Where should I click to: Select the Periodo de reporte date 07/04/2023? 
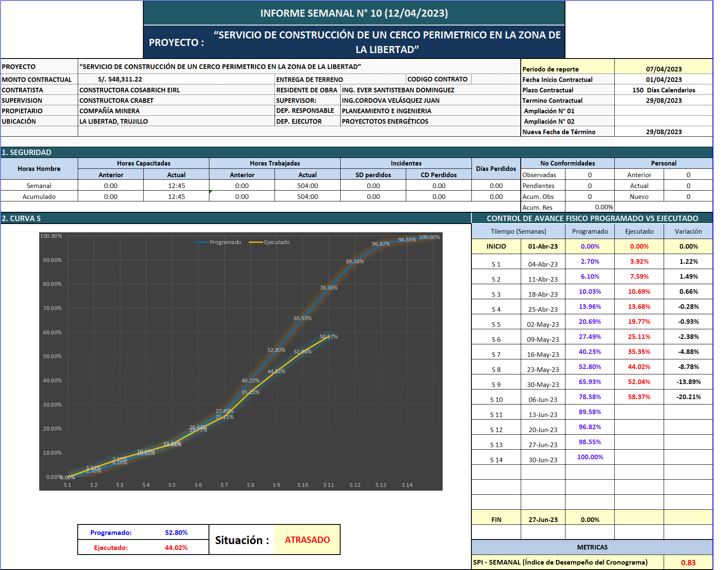coord(663,69)
